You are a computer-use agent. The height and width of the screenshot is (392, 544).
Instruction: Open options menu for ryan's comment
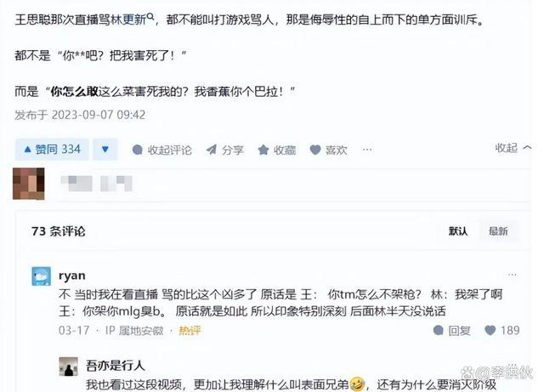[x=512, y=275]
